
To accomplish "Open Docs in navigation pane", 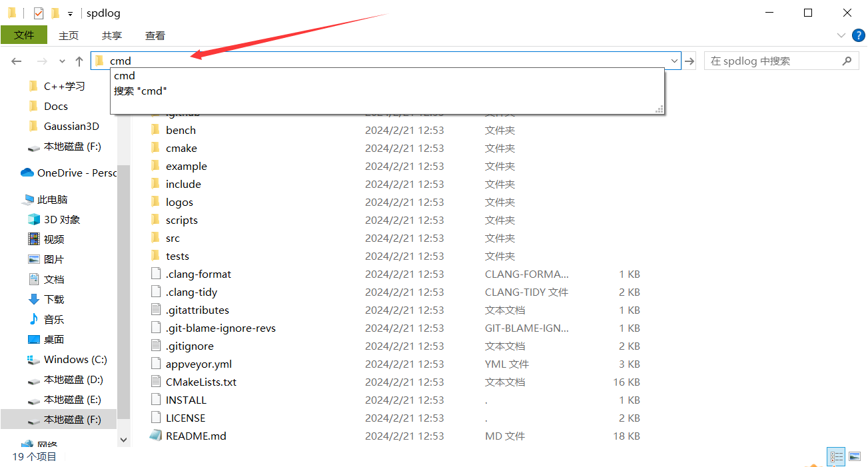I will point(56,107).
